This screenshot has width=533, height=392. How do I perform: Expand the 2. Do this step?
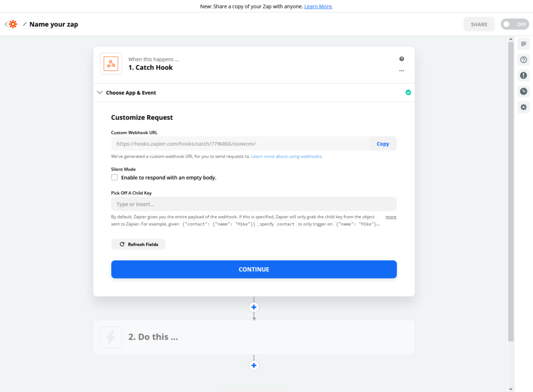(x=254, y=337)
